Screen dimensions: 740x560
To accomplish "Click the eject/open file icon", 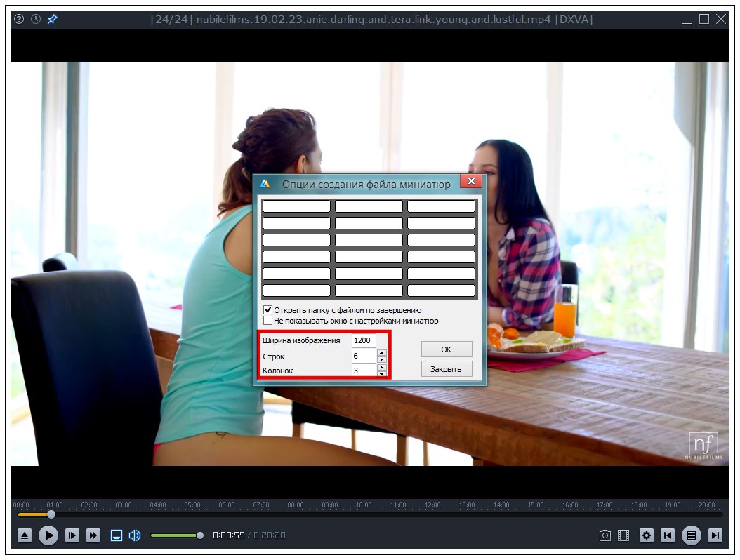I will click(x=25, y=535).
